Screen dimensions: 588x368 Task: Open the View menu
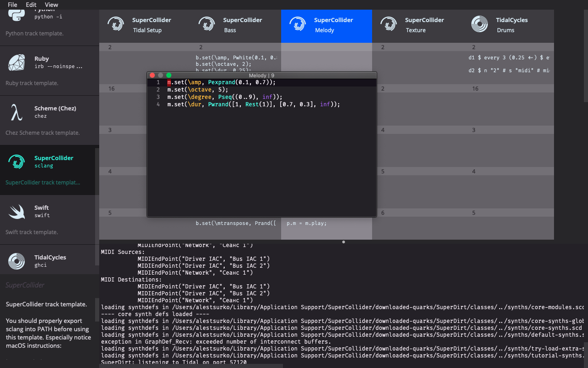tap(51, 5)
